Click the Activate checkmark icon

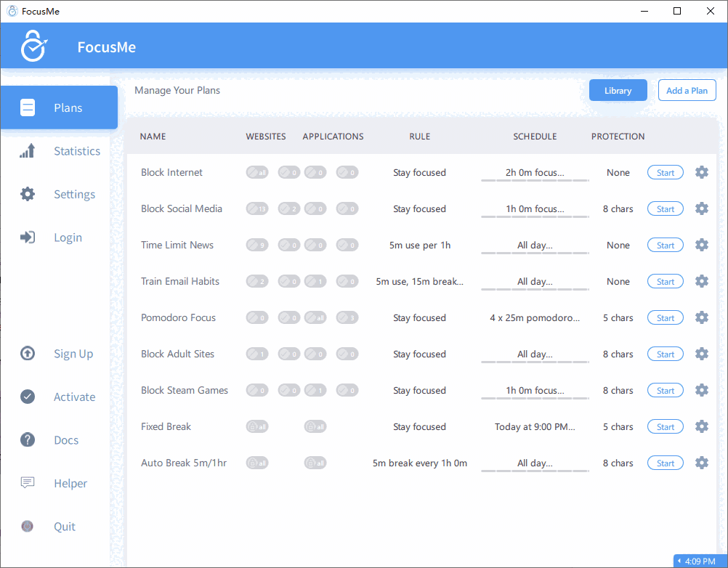pyautogui.click(x=28, y=397)
